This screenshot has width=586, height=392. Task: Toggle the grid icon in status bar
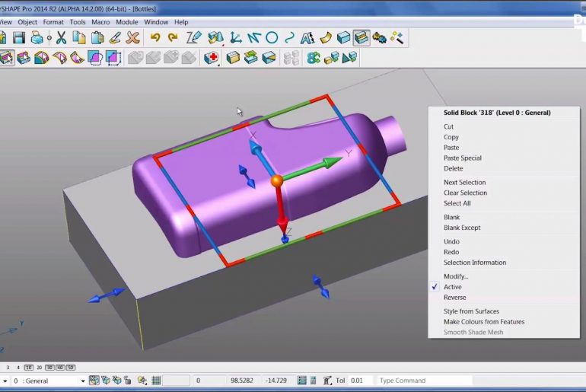coord(156,381)
